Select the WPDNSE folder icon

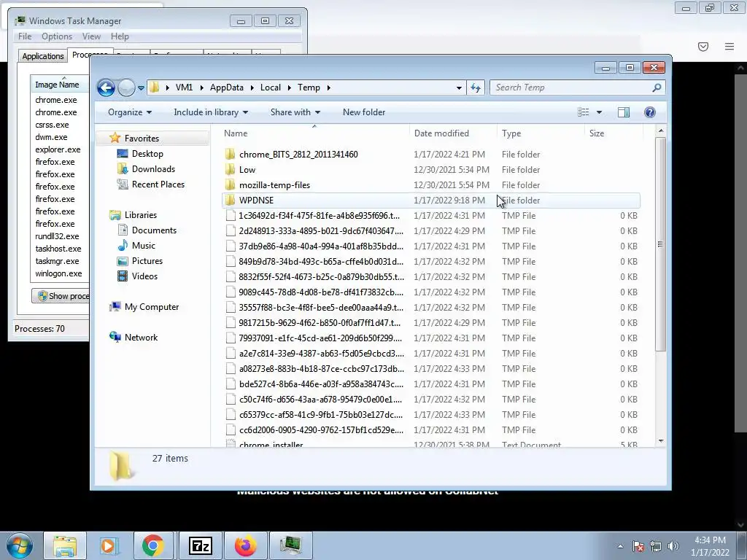(x=230, y=200)
